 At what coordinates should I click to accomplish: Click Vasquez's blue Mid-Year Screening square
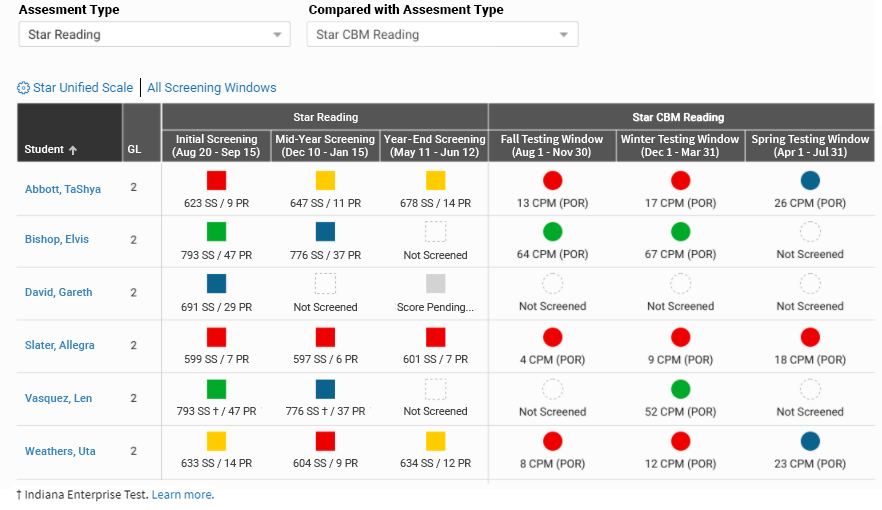pyautogui.click(x=325, y=389)
